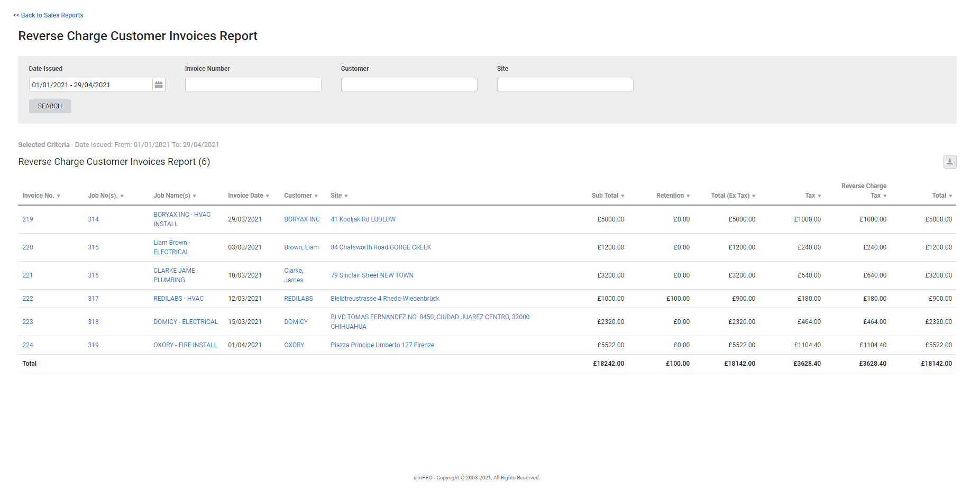This screenshot has height=491, width=980.
Task: Open BORYAX INC - HVAC INSTALL job
Action: pos(182,219)
